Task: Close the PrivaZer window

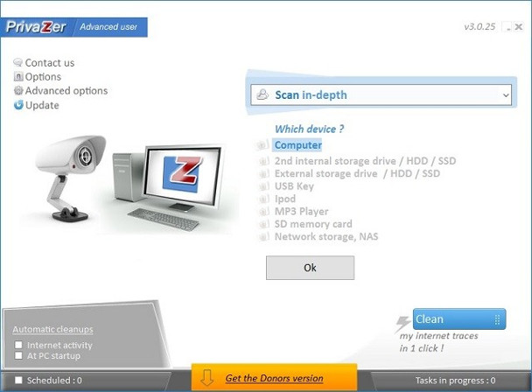Action: tap(518, 27)
